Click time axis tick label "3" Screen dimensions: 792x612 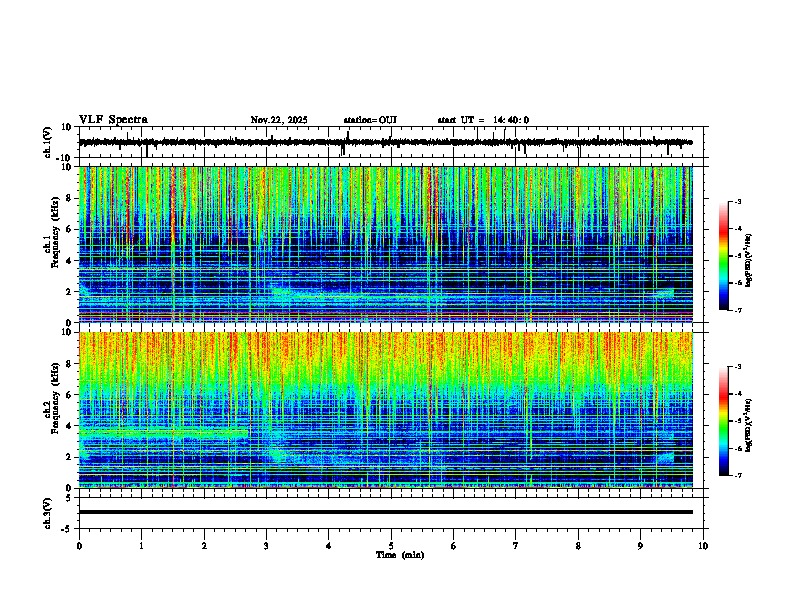pos(266,546)
